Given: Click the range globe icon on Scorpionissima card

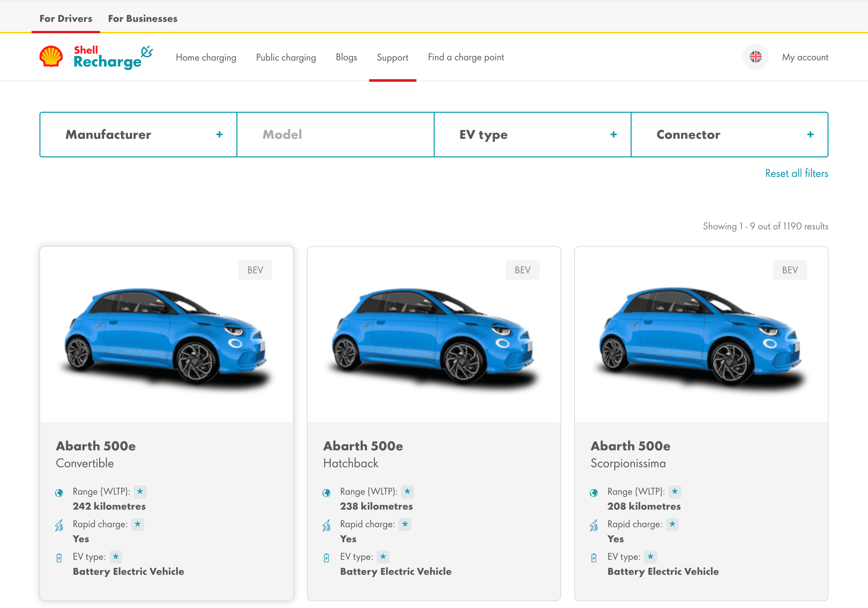Looking at the screenshot, I should coord(593,493).
